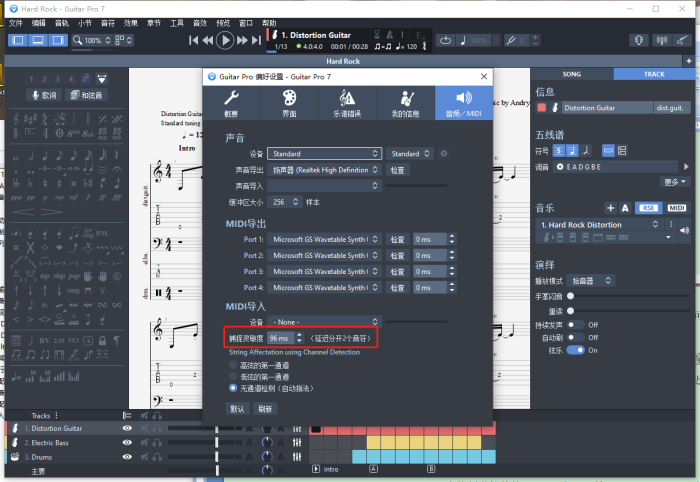Click the 默认 button in preferences
This screenshot has width=700, height=482.
(x=237, y=408)
